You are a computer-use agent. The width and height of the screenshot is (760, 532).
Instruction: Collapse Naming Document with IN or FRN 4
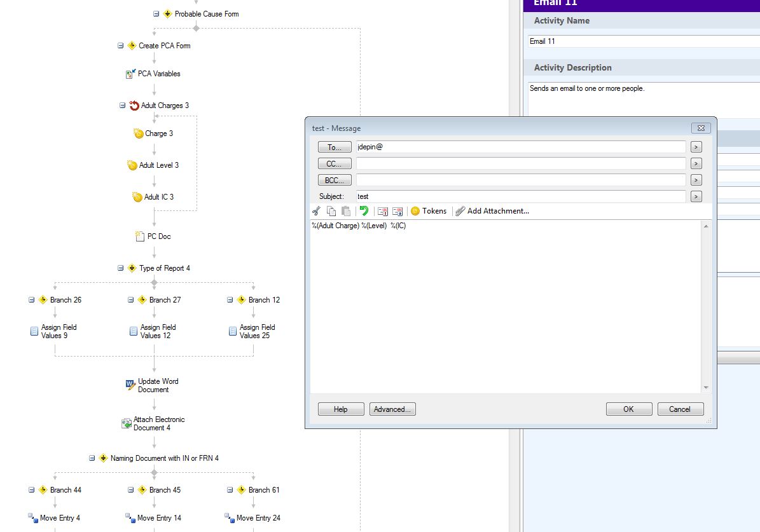point(92,458)
